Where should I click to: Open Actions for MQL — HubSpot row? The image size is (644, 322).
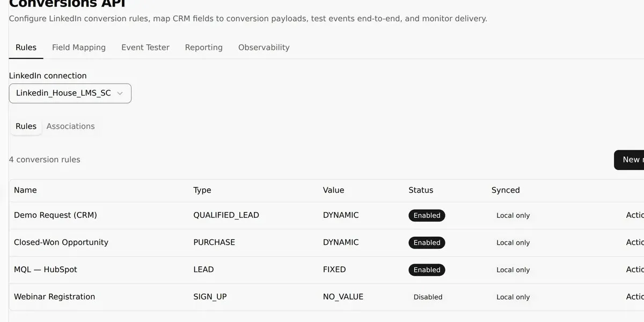635,269
